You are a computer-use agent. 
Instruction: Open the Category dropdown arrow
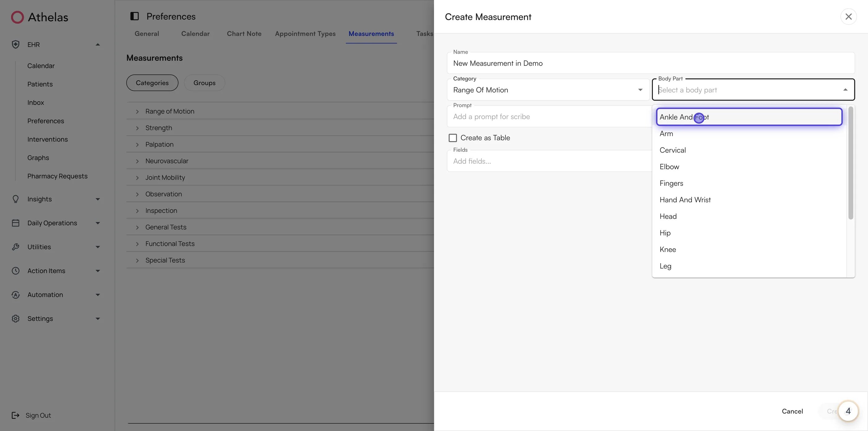point(640,90)
